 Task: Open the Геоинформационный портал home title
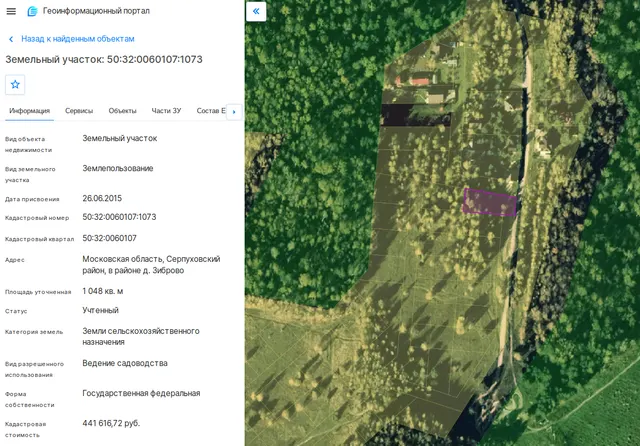[96, 11]
